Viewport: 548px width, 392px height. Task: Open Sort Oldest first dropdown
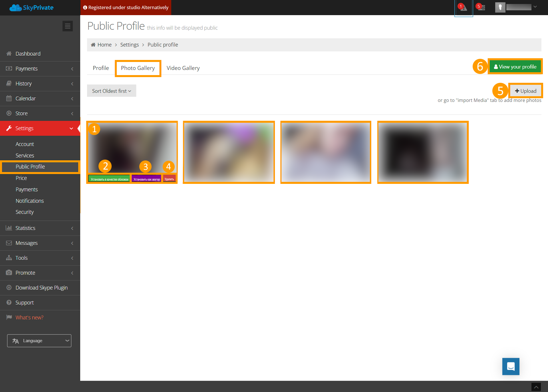[x=111, y=91]
